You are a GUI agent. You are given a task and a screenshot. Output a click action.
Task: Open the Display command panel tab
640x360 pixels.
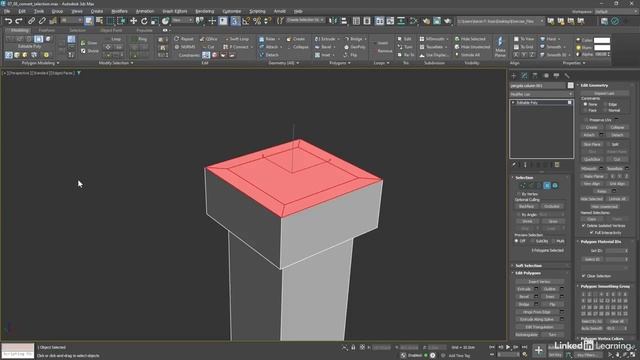pyautogui.click(x=556, y=76)
